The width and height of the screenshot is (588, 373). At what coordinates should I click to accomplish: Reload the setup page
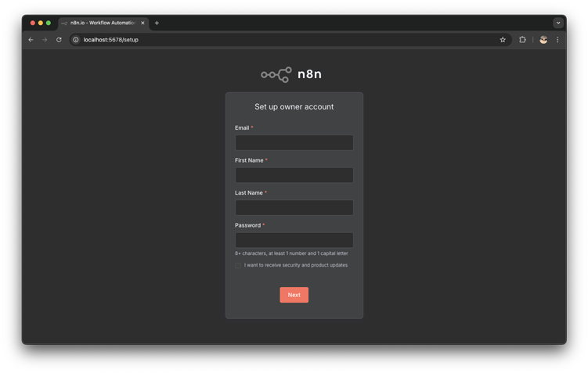tap(59, 40)
